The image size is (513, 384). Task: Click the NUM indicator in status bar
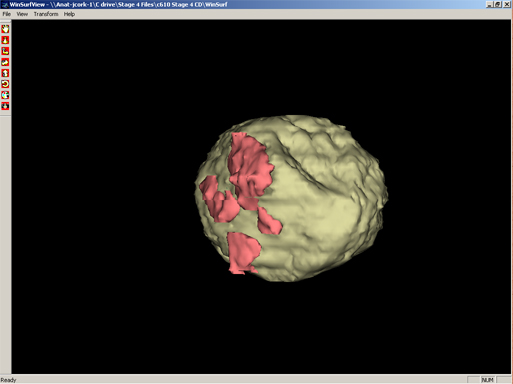(487, 380)
